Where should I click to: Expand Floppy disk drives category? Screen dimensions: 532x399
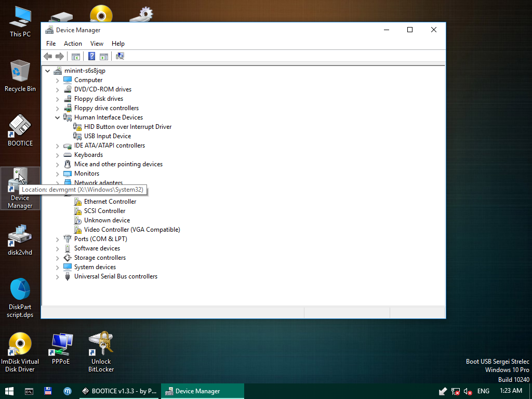click(57, 99)
